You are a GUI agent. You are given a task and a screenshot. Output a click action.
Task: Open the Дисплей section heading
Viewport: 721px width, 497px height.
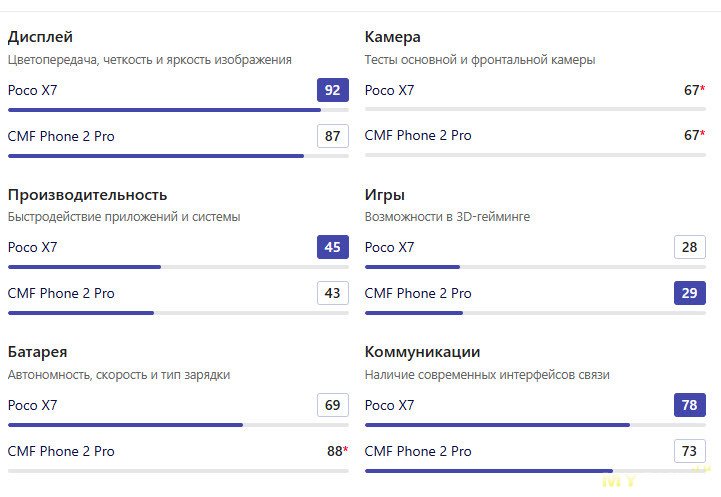point(40,37)
